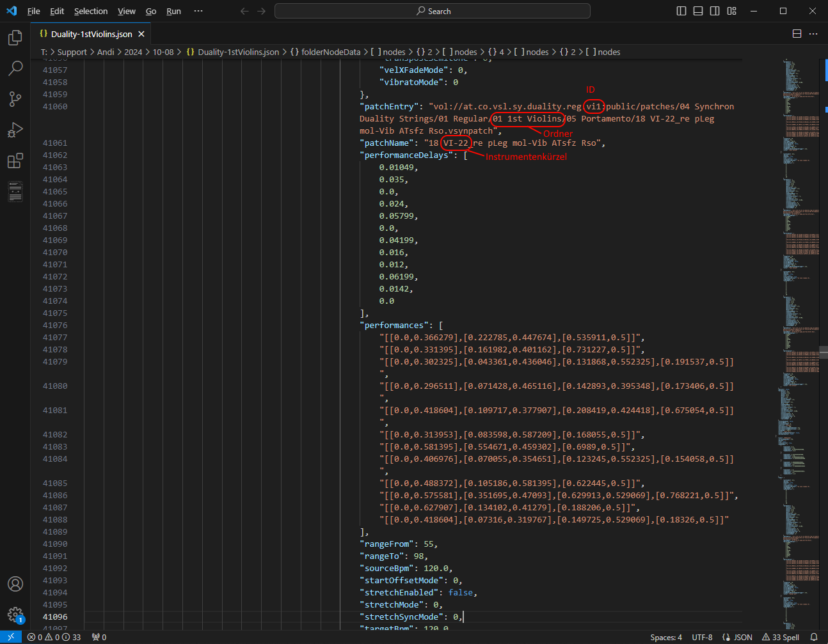Image resolution: width=828 pixels, height=644 pixels.
Task: Open the Search view in activity bar
Action: point(15,68)
